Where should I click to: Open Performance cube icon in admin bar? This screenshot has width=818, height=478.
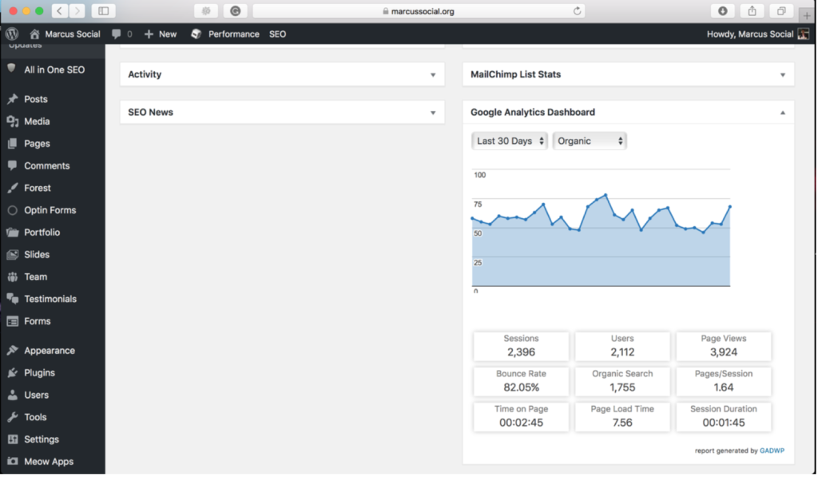196,34
